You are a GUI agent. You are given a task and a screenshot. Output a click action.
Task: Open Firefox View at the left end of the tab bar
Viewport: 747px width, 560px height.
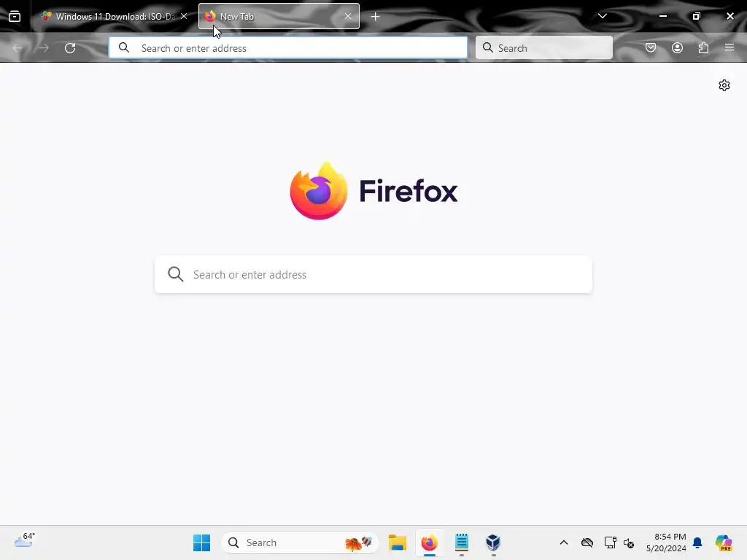tap(15, 17)
